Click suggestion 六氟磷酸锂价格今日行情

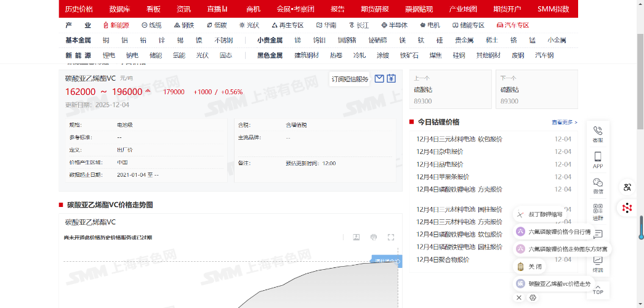point(553,232)
